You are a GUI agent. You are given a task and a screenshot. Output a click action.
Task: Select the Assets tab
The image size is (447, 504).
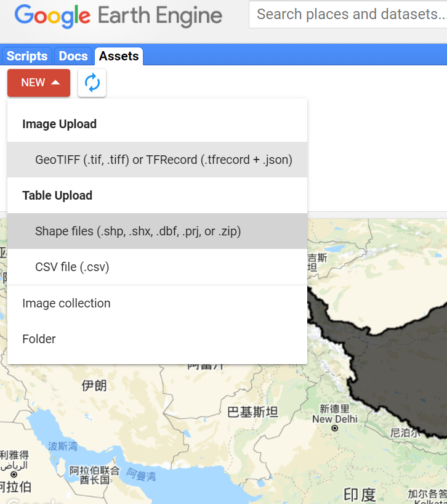[118, 55]
